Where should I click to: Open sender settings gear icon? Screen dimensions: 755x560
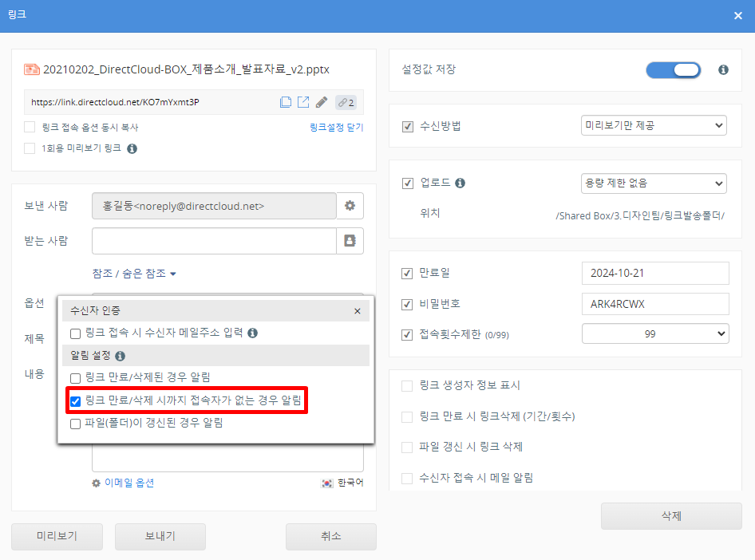pyautogui.click(x=350, y=206)
